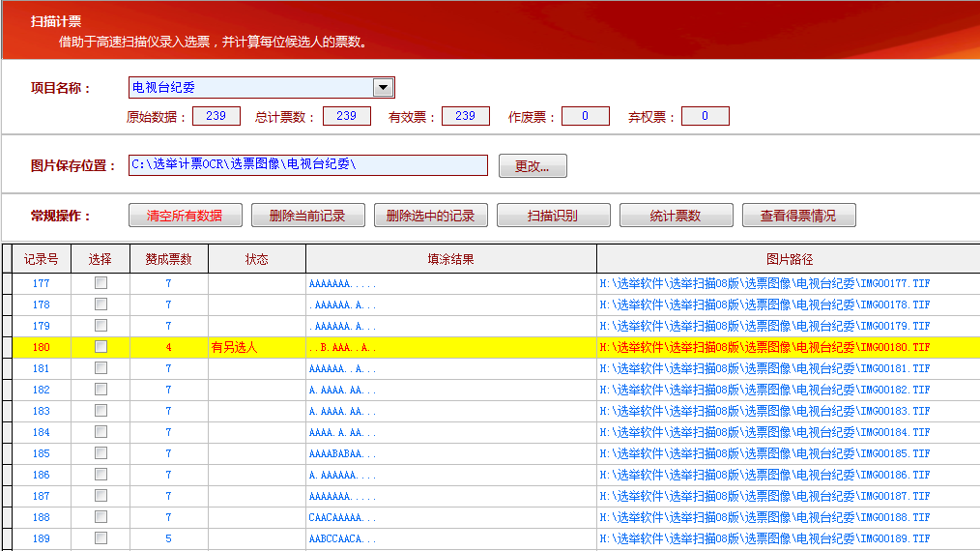Tick the checkbox in highlighted record 180

pyautogui.click(x=101, y=347)
